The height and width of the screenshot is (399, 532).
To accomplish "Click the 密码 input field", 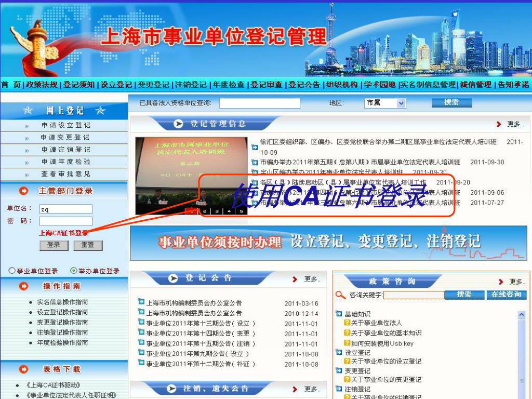I will click(x=66, y=221).
